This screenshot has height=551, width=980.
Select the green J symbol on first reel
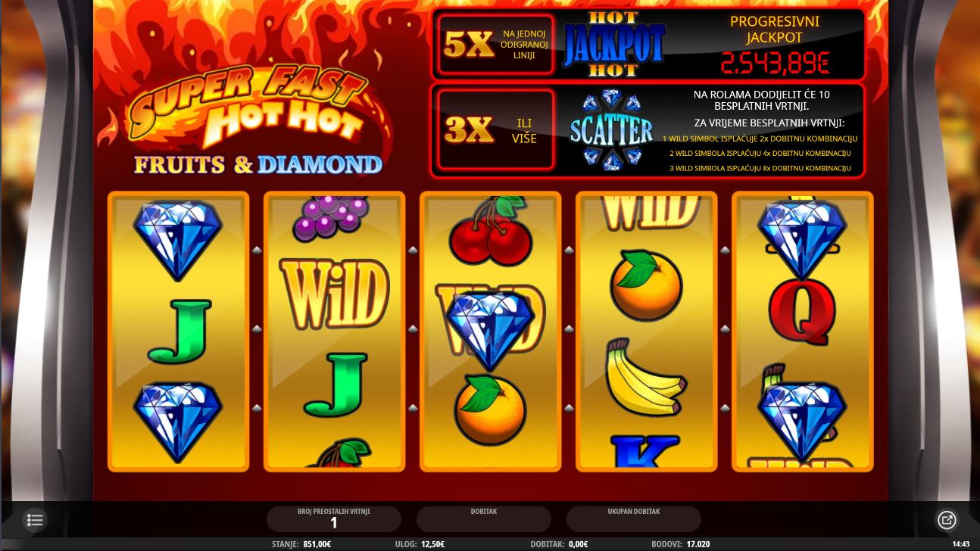(x=179, y=330)
